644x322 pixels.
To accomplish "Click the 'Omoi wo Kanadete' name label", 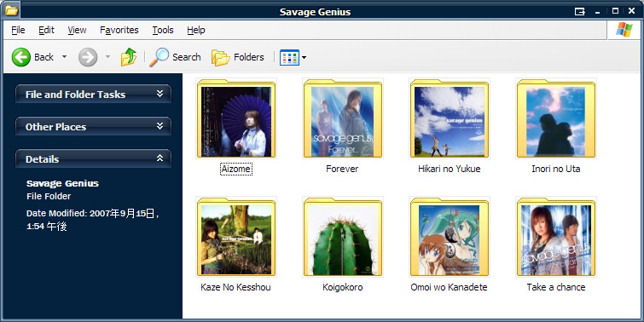I will point(449,288).
